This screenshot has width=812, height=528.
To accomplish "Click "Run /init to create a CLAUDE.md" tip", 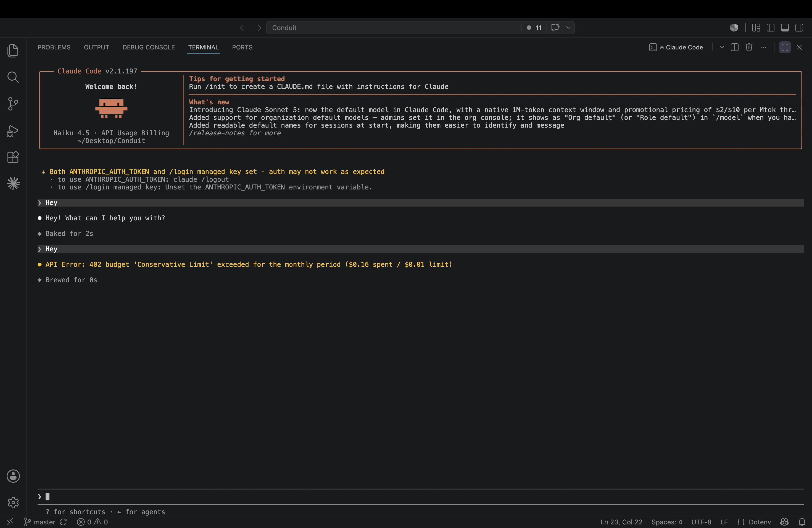I will point(319,87).
